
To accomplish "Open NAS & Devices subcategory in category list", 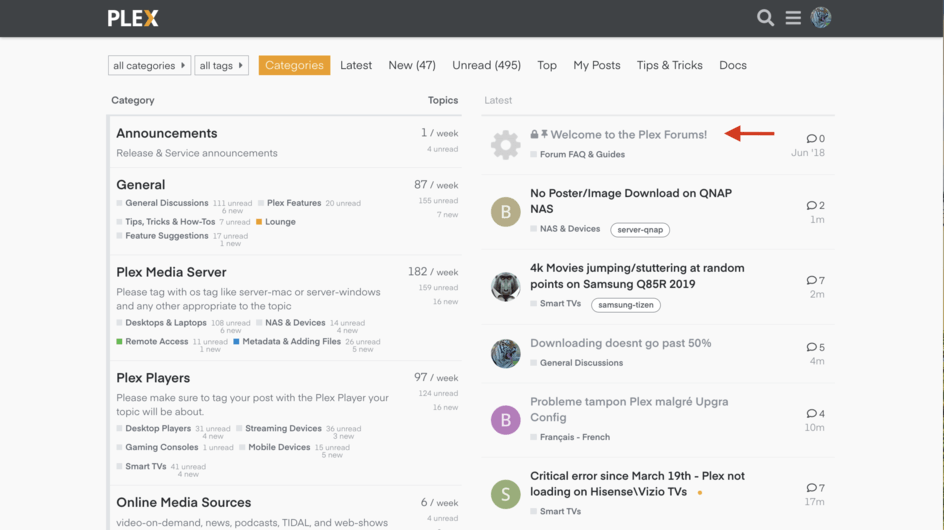I will coord(295,323).
